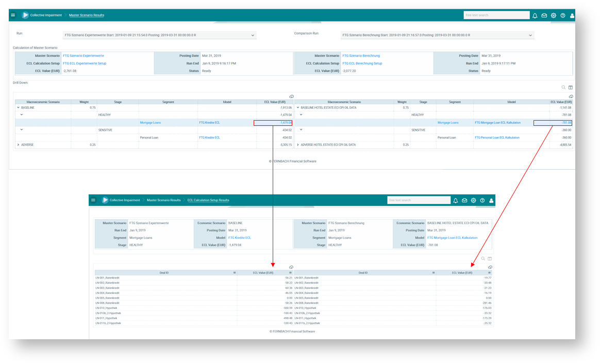Image resolution: width=600 pixels, height=364 pixels.
Task: Click the notification bell in the topmost header
Action: pos(535,15)
